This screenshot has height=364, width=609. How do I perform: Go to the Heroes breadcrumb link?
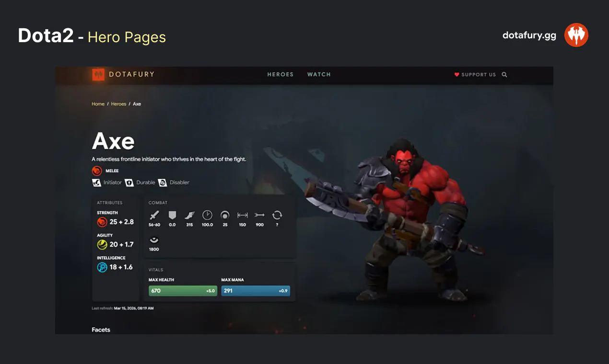[x=118, y=104]
